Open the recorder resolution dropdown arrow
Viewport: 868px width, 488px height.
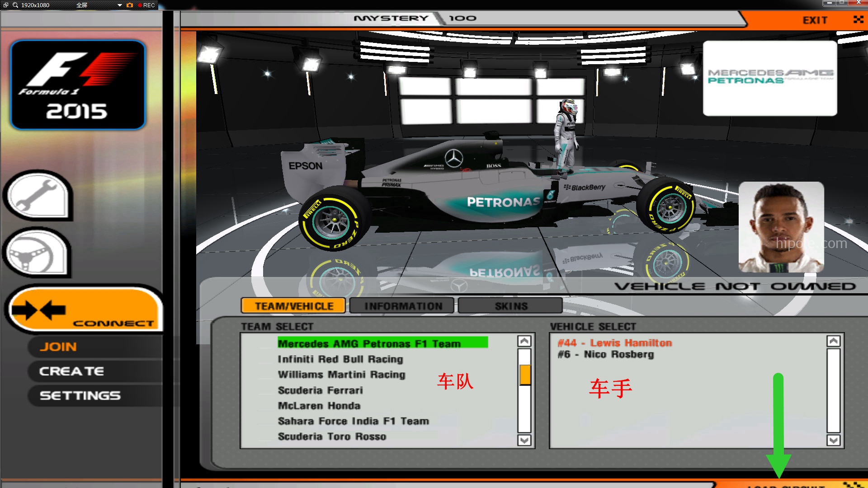[120, 5]
